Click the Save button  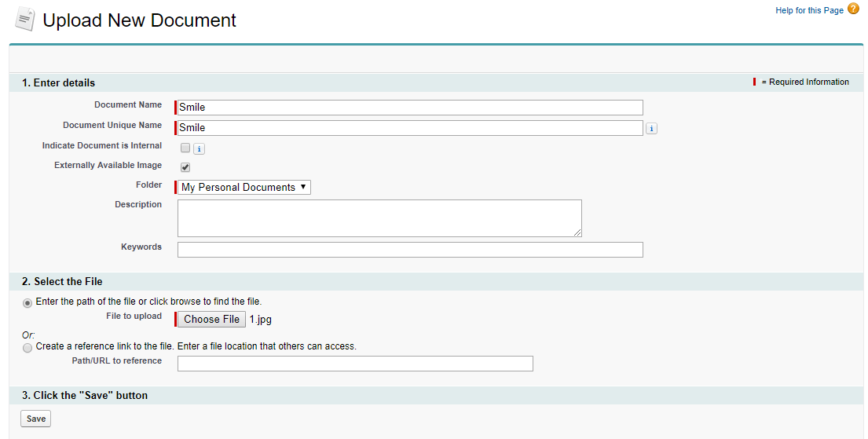[36, 419]
